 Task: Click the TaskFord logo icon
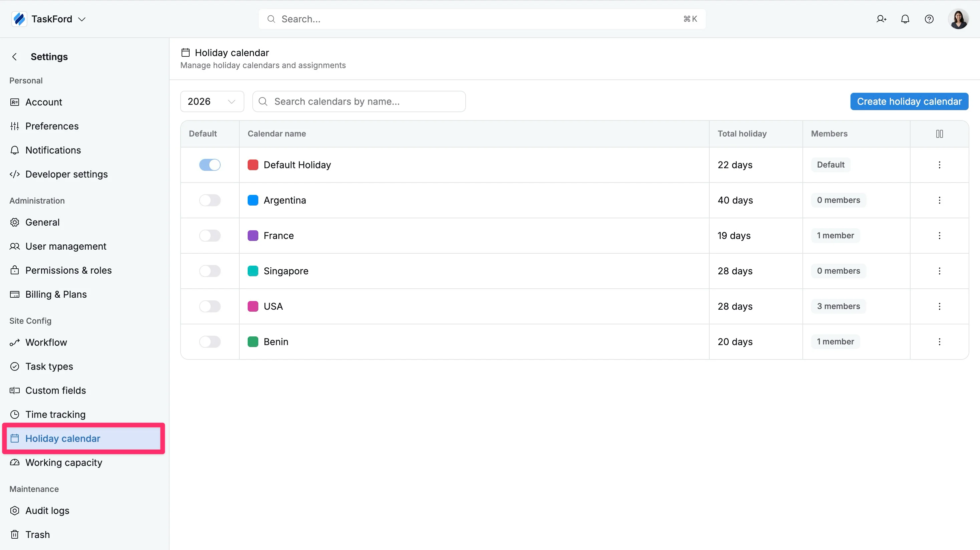coord(19,19)
